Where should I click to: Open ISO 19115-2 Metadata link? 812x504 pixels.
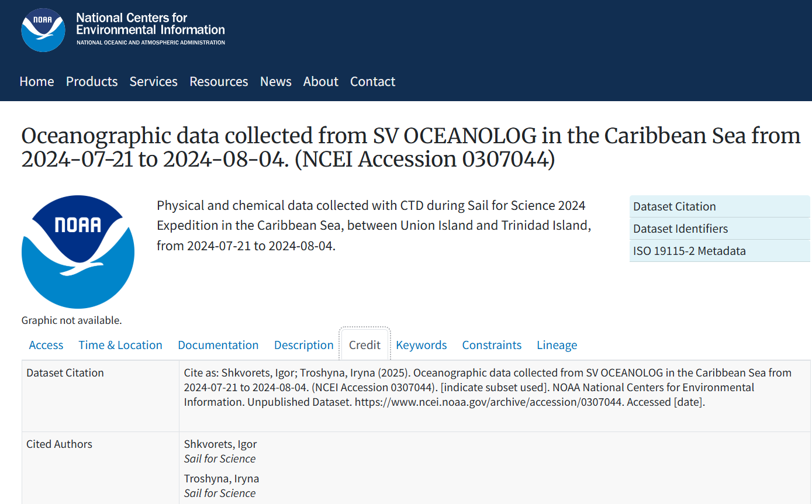coord(720,251)
